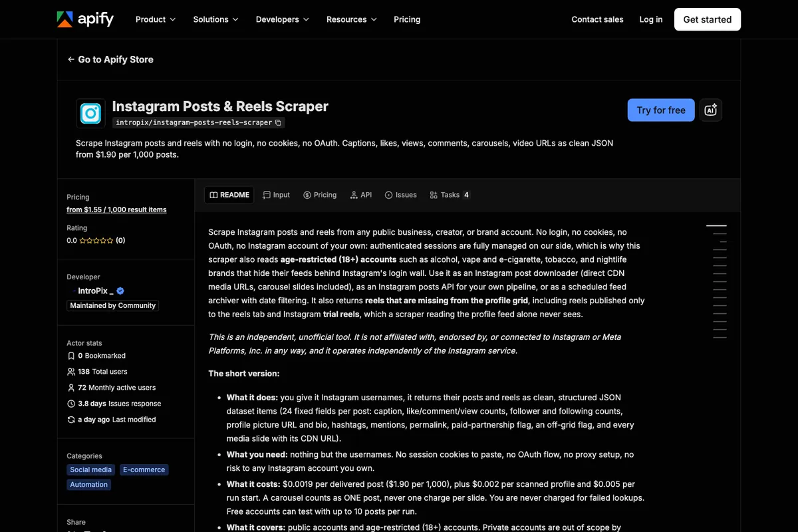Expand the Resources menu
This screenshot has height=532, width=798.
[352, 19]
